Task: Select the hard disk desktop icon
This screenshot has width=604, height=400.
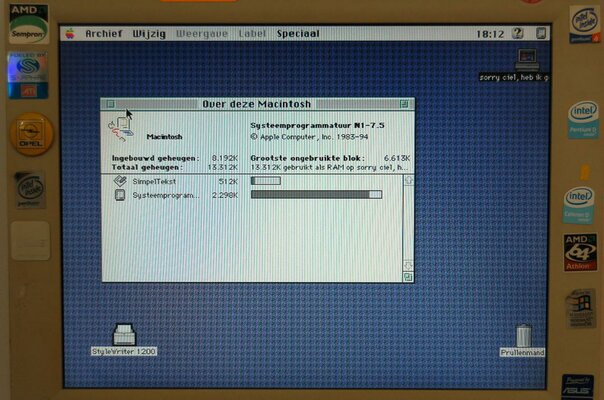Action: point(525,59)
